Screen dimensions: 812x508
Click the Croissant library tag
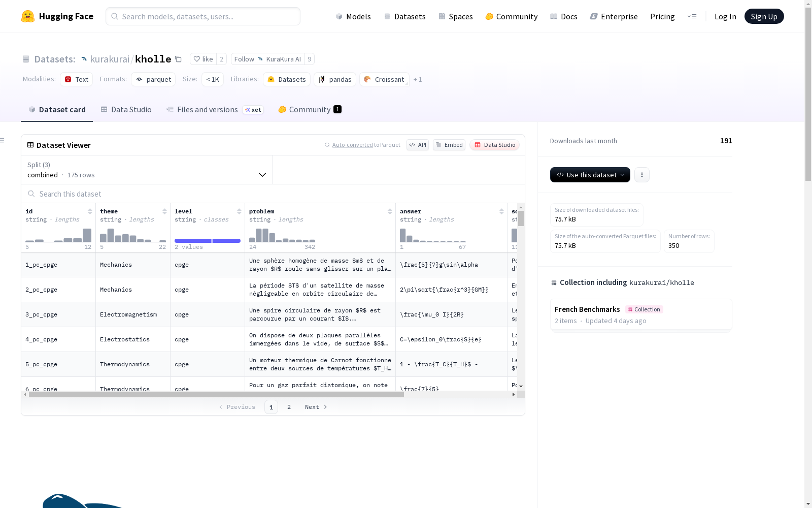point(384,79)
